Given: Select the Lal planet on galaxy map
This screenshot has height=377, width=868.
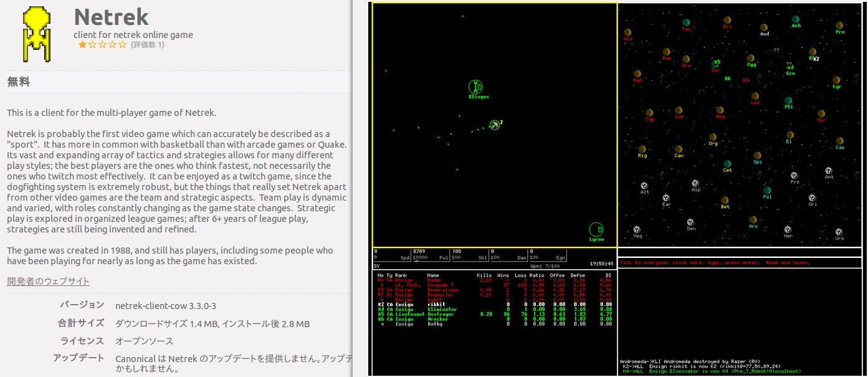Looking at the screenshot, I should click(755, 97).
